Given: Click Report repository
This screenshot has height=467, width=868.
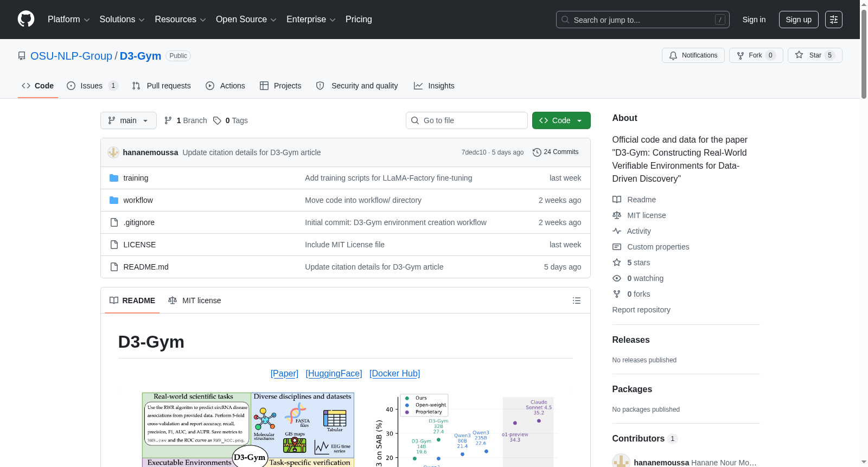Looking at the screenshot, I should [641, 310].
